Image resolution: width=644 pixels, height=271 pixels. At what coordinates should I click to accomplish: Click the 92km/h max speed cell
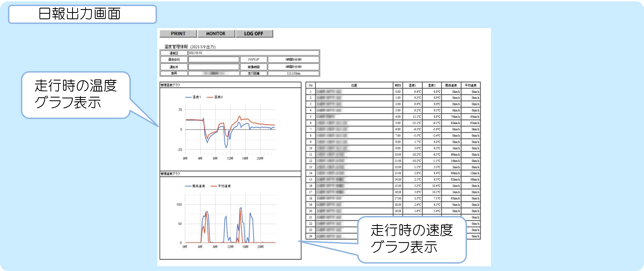pos(451,179)
